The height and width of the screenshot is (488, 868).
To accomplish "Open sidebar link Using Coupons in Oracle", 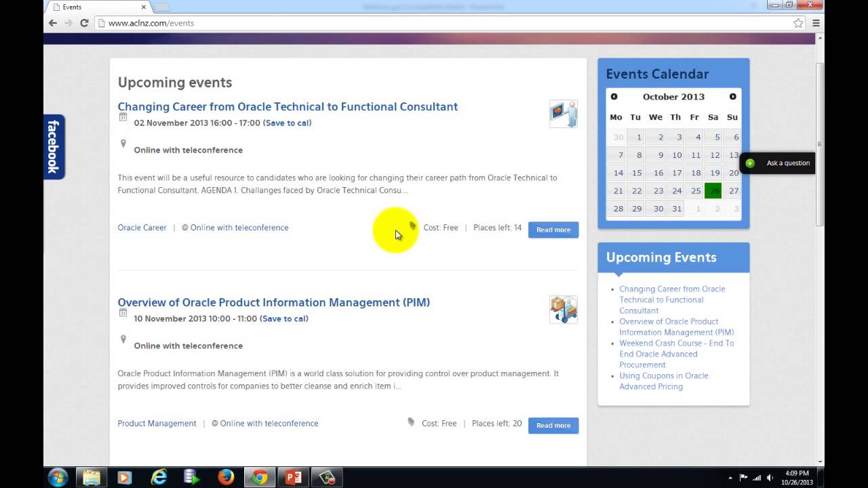I will (663, 381).
